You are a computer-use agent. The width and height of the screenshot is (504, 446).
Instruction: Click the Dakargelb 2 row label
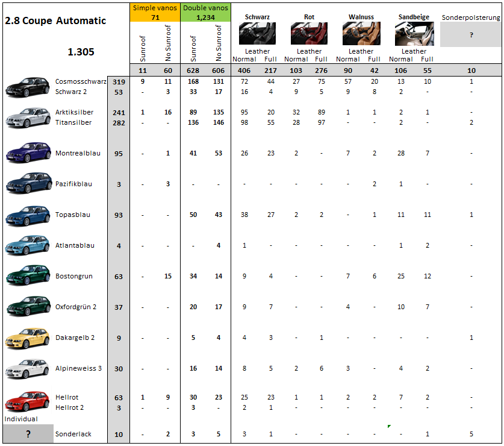tap(75, 338)
